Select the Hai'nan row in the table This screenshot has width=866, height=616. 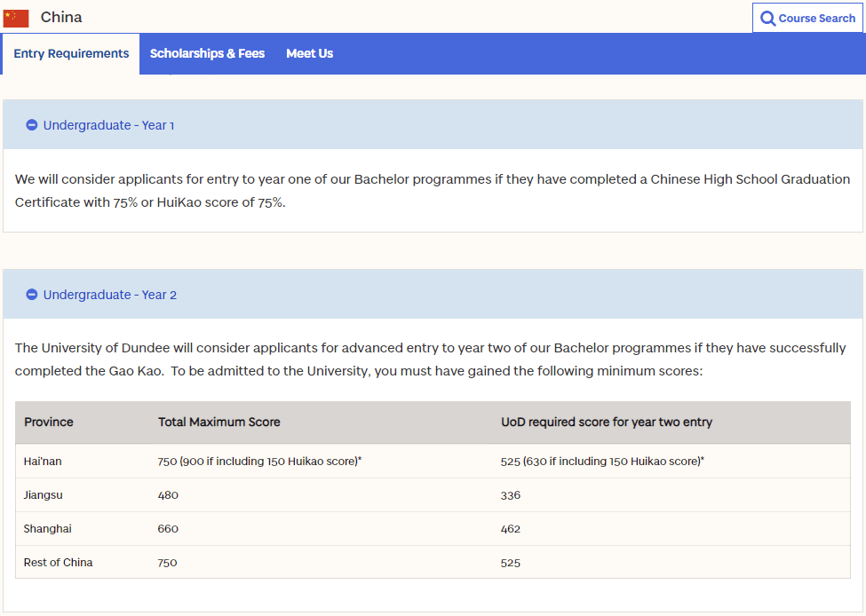[x=433, y=462]
